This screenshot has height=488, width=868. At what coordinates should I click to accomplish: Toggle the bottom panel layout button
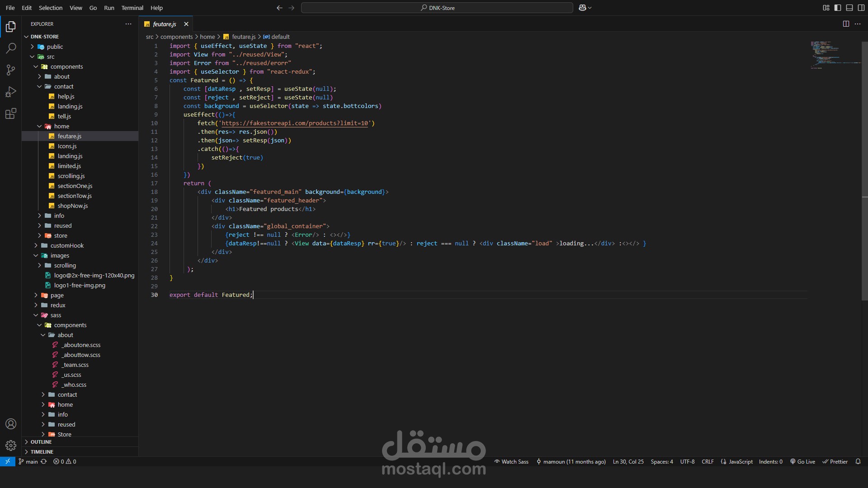click(849, 8)
